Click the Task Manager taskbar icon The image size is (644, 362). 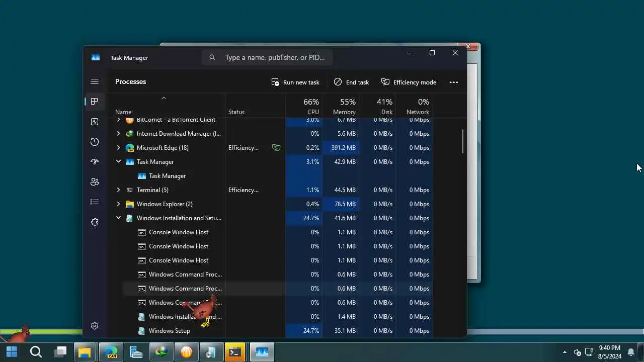(262, 352)
